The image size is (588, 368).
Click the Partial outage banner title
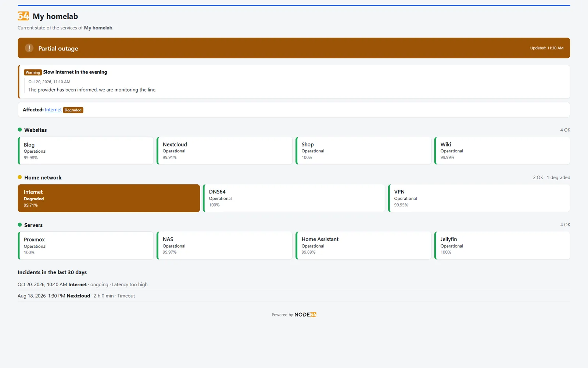click(x=58, y=48)
